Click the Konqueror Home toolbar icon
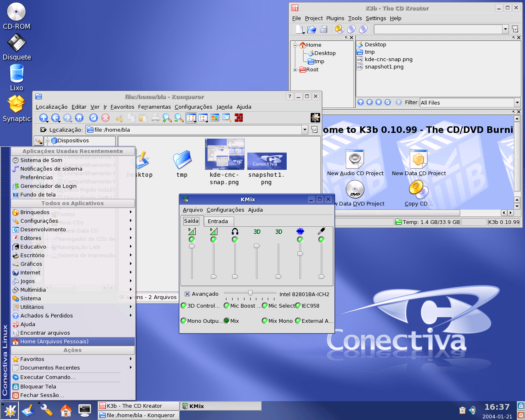Screen dimensions: 525x420 (x=79, y=118)
